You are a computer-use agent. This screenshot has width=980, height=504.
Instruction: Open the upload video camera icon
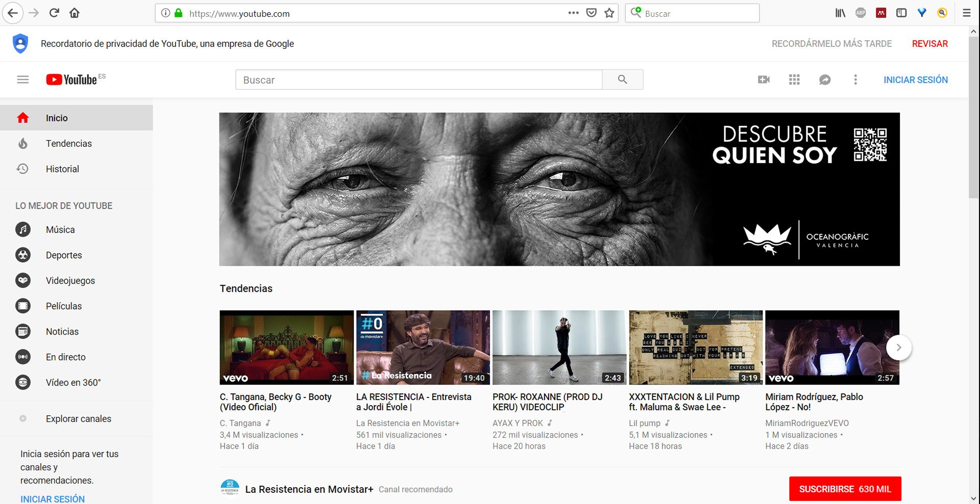[764, 80]
